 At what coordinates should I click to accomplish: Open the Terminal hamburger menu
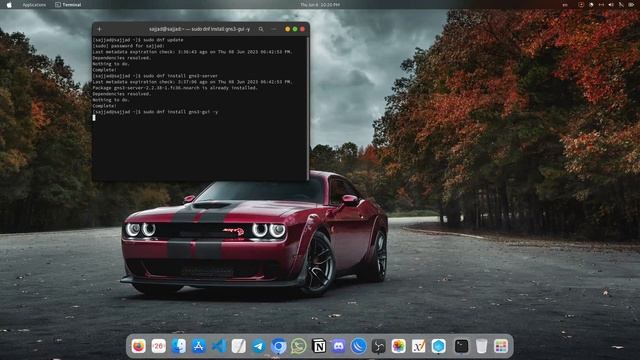(273, 29)
